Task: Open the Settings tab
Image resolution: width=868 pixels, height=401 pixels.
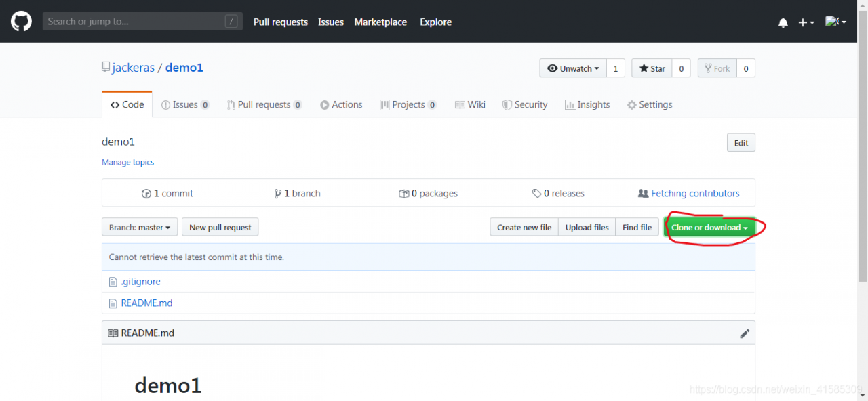Action: pos(650,105)
